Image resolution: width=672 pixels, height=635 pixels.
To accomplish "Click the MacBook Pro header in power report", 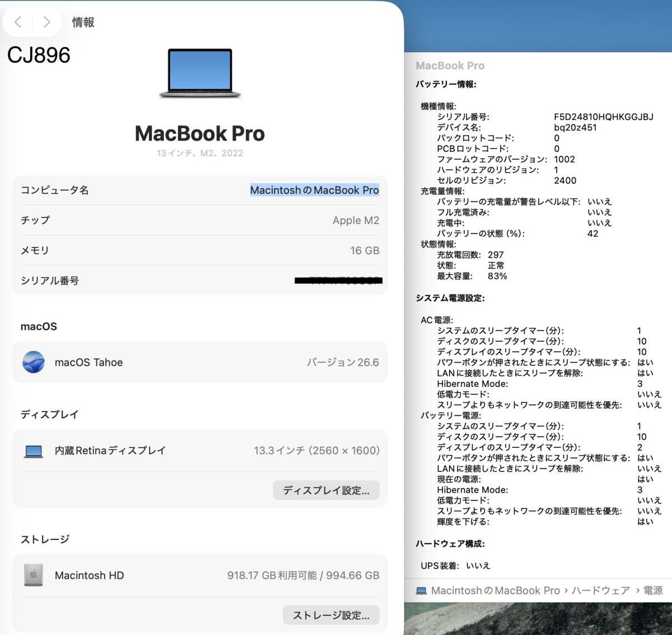I will (x=450, y=66).
